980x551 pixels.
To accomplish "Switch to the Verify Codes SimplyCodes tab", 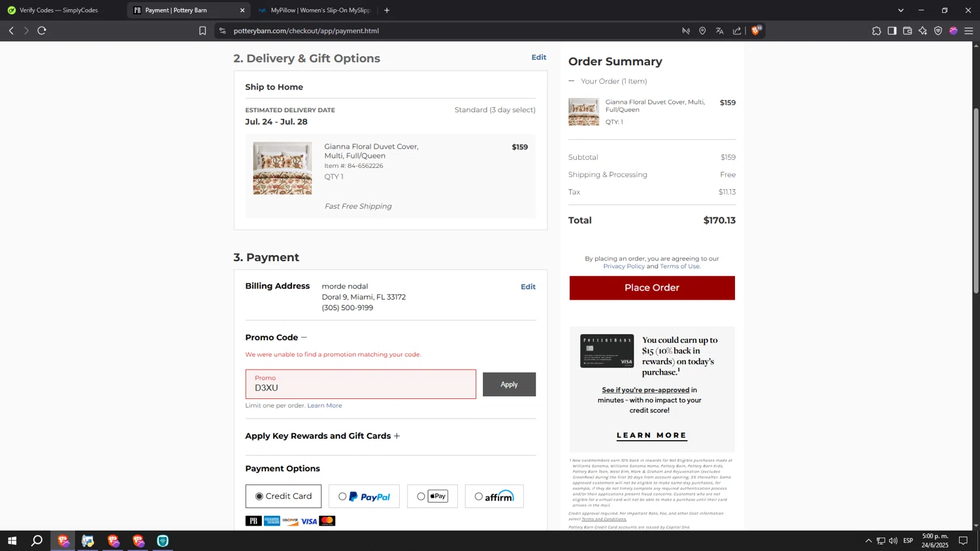I will [x=60, y=10].
